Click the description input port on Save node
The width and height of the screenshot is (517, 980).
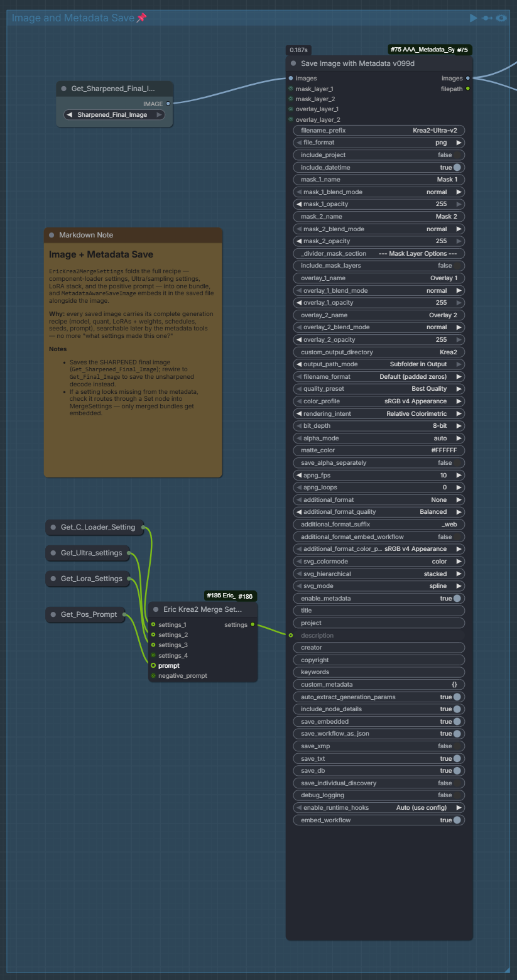click(x=290, y=635)
